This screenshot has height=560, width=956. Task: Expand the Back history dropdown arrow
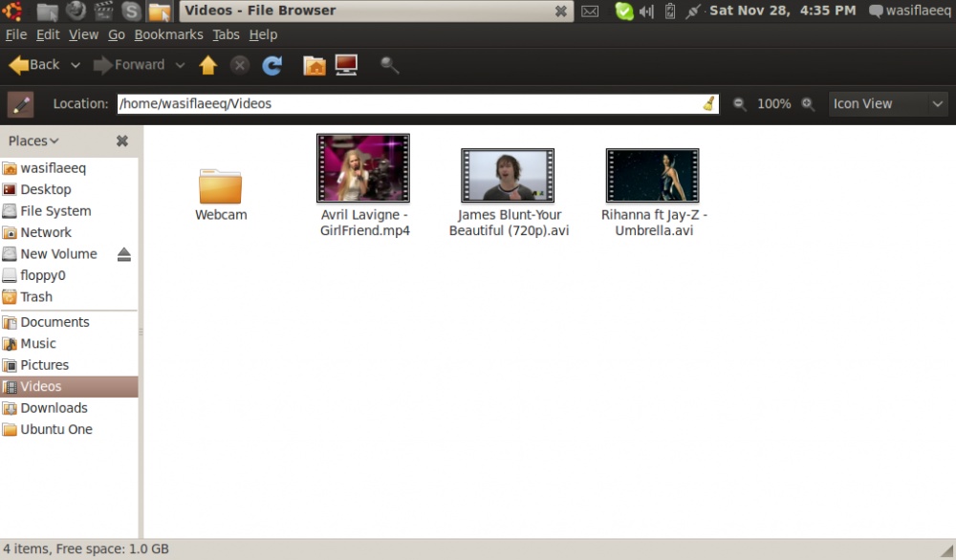coord(76,66)
